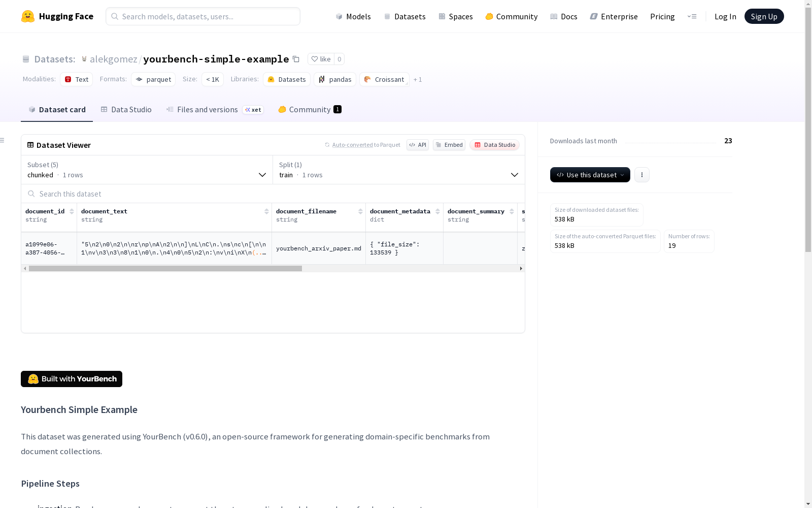This screenshot has height=508, width=812.
Task: Click the Embed button
Action: (x=449, y=145)
